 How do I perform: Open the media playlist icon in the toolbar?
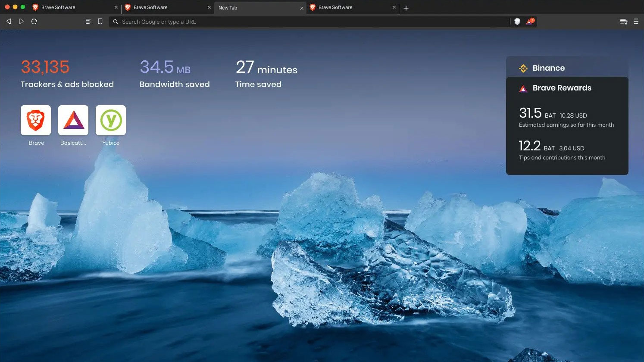tap(623, 21)
